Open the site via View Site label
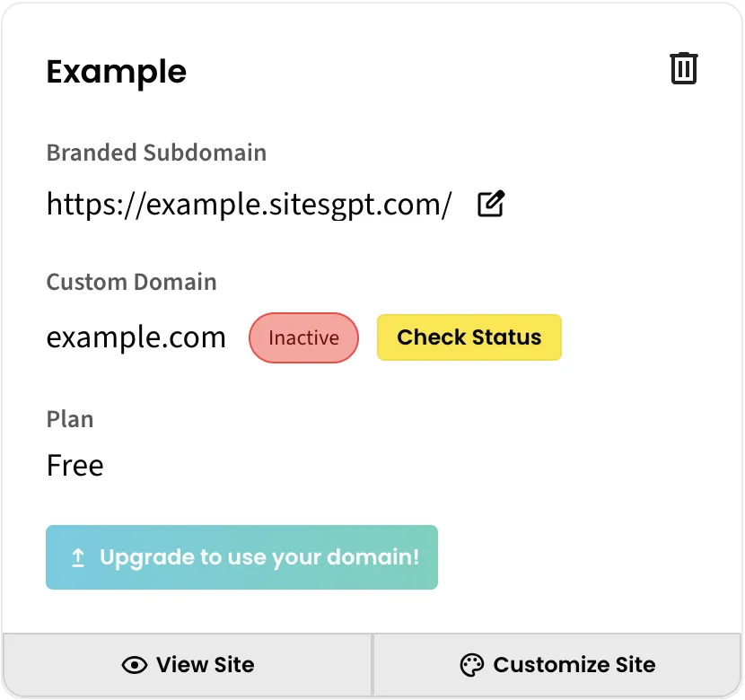 click(205, 665)
